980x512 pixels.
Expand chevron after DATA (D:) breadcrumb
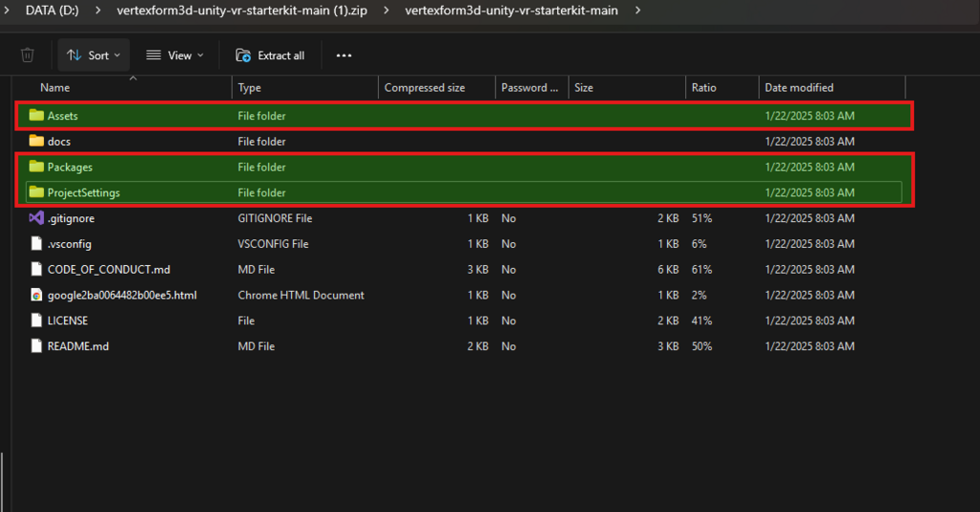pyautogui.click(x=97, y=11)
